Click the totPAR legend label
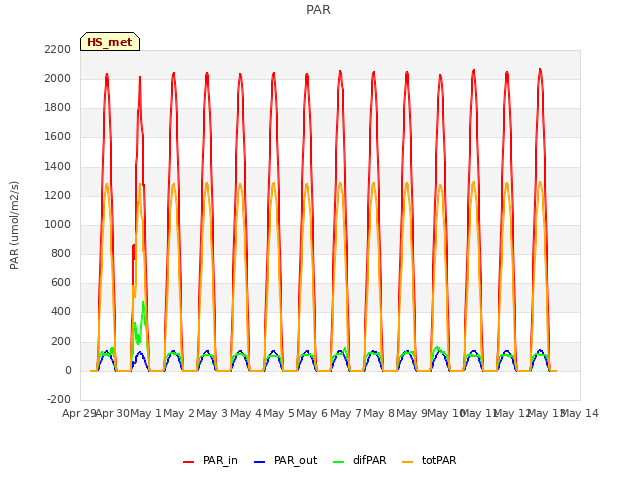The height and width of the screenshot is (480, 640). [x=439, y=460]
